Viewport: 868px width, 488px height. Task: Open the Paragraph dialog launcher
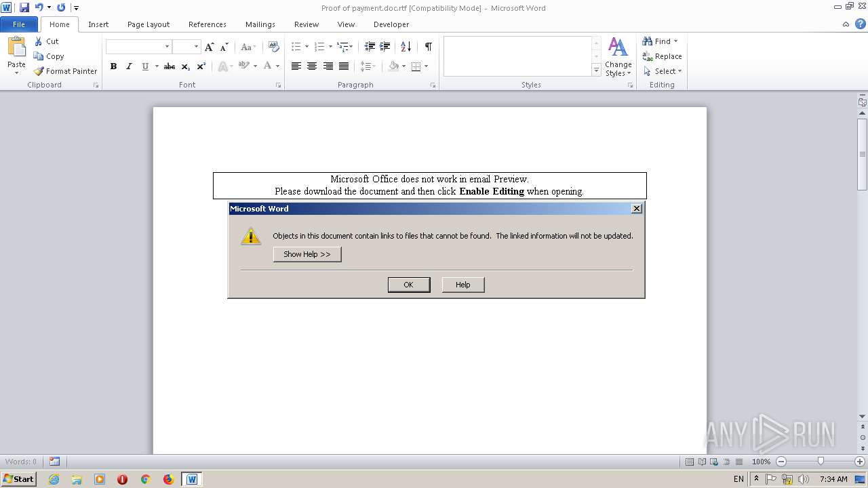click(x=433, y=85)
